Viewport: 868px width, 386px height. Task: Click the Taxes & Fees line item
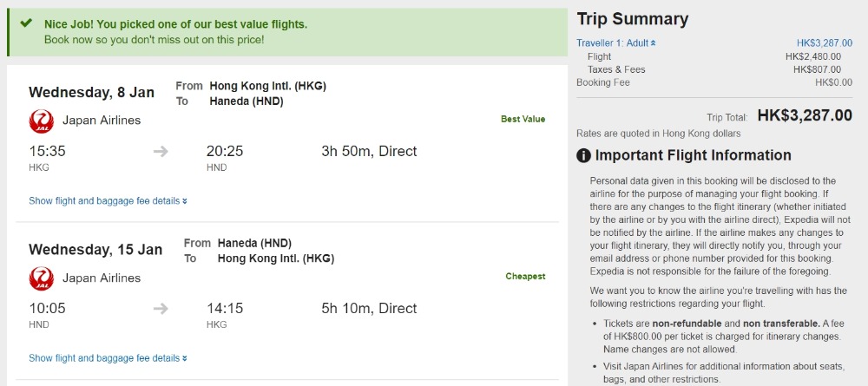616,69
